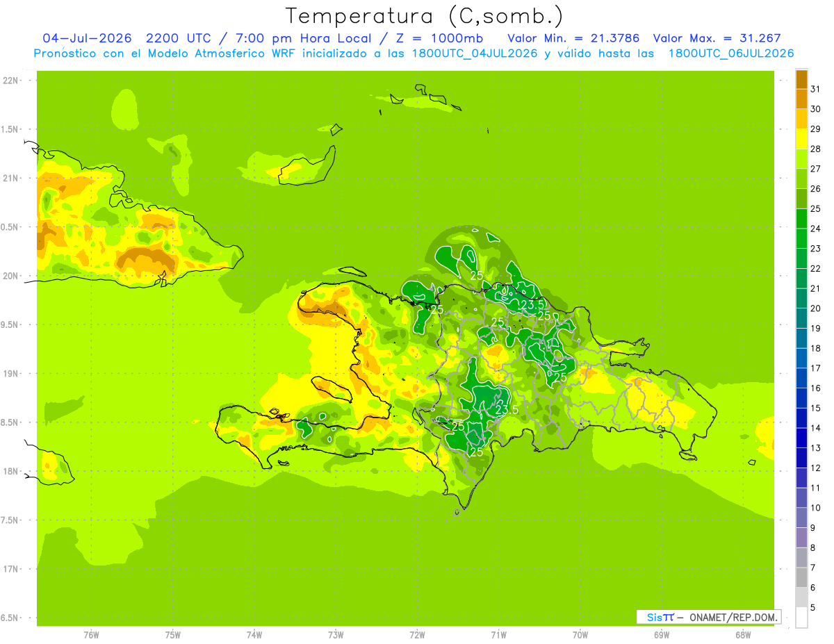Click the '71W' longitude axis label
The width and height of the screenshot is (834, 644).
[498, 635]
